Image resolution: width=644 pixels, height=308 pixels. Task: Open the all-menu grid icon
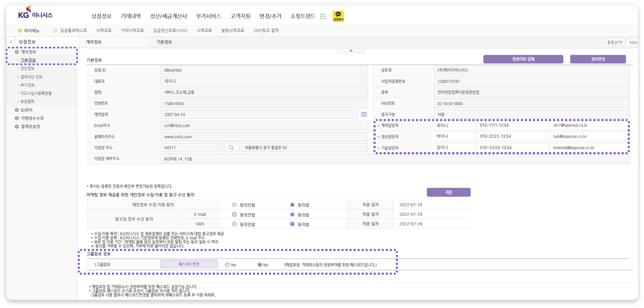coord(323,16)
